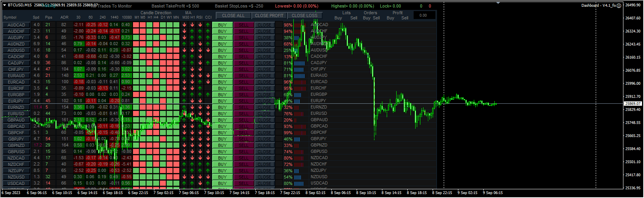Click the AUDUSD CCI down arrow

[208, 50]
